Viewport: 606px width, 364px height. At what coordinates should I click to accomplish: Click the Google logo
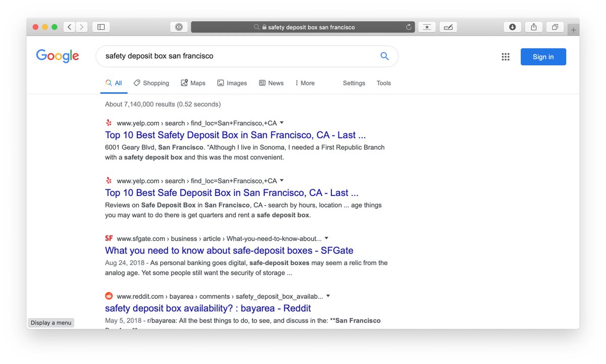point(58,56)
